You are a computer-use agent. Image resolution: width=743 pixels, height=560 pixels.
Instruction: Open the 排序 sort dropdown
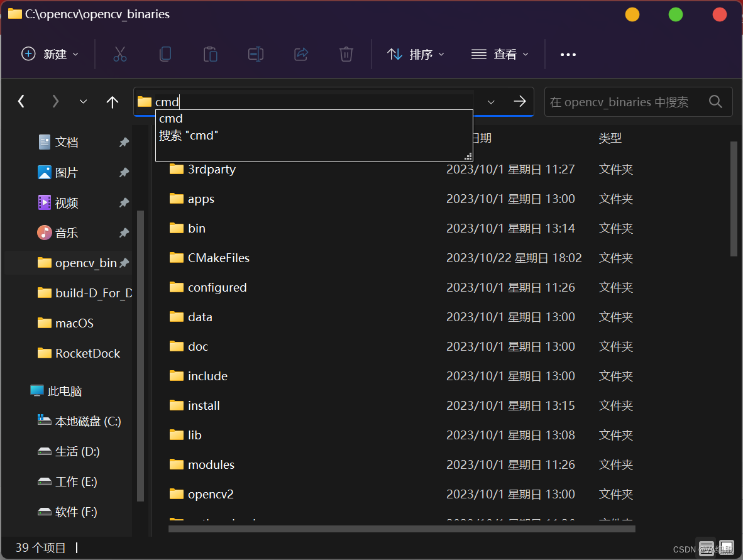click(x=416, y=54)
